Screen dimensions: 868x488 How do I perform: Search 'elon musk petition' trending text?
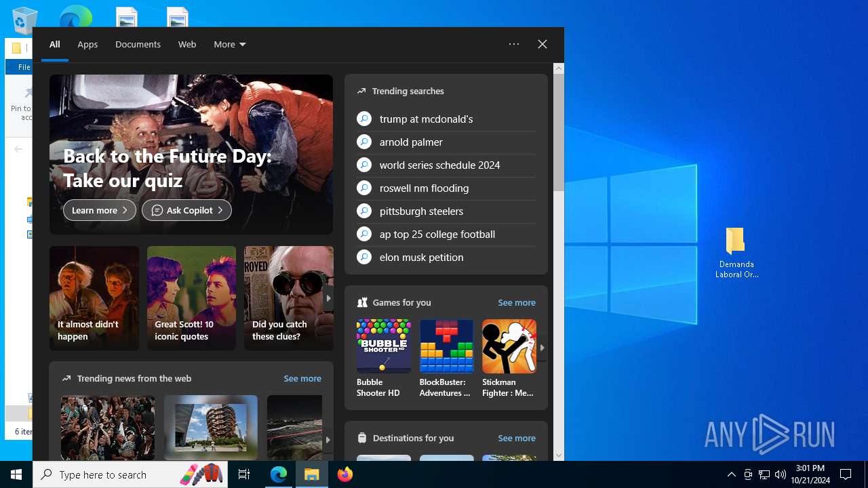click(x=422, y=257)
